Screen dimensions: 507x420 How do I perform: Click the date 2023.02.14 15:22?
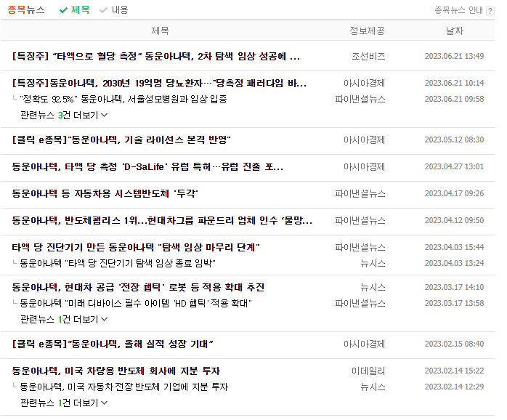click(454, 371)
